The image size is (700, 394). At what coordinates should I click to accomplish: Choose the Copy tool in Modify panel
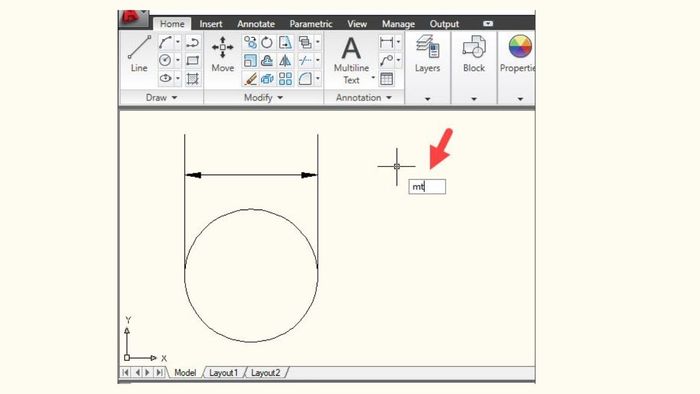coord(250,42)
